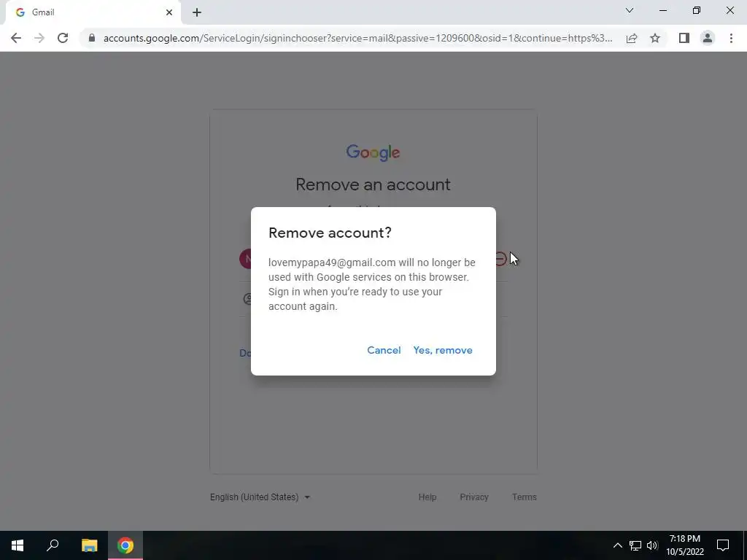Open a new tab with the plus button
Viewport: 747px width, 560px height.
197,12
